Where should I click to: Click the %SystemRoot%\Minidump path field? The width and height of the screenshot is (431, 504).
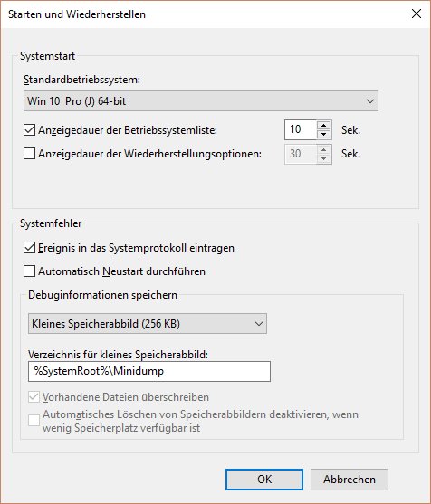pos(149,371)
